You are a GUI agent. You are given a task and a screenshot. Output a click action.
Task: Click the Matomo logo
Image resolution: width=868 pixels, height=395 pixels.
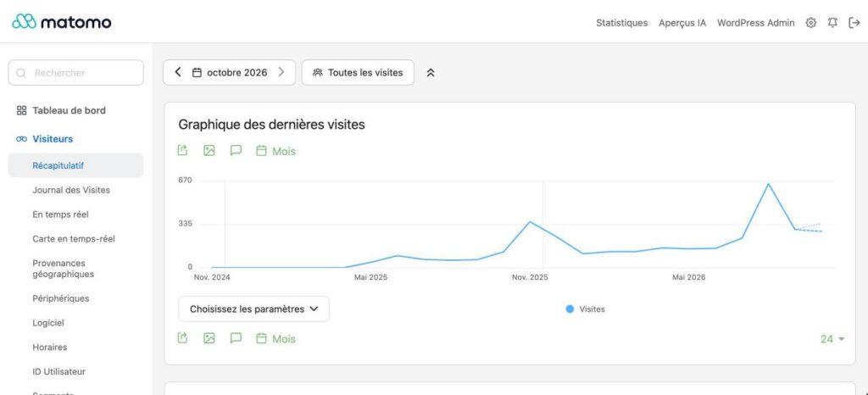(x=61, y=22)
